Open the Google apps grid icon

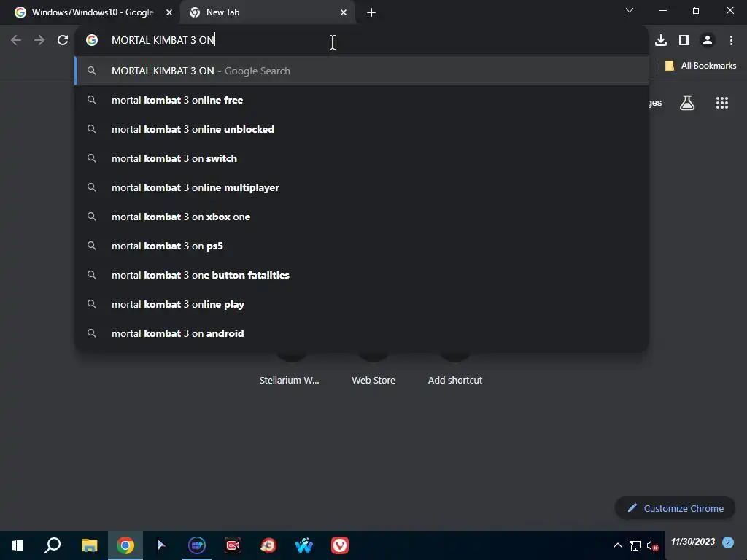click(x=722, y=103)
